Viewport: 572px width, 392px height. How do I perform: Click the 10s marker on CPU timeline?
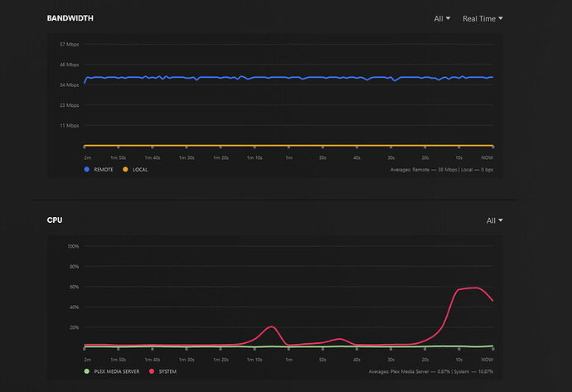pyautogui.click(x=459, y=360)
